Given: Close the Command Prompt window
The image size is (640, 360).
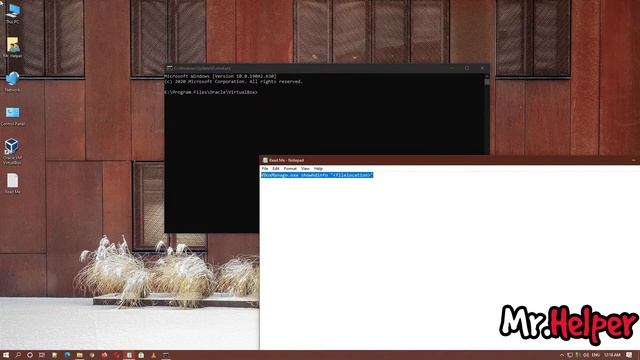Looking at the screenshot, I should click(x=482, y=68).
